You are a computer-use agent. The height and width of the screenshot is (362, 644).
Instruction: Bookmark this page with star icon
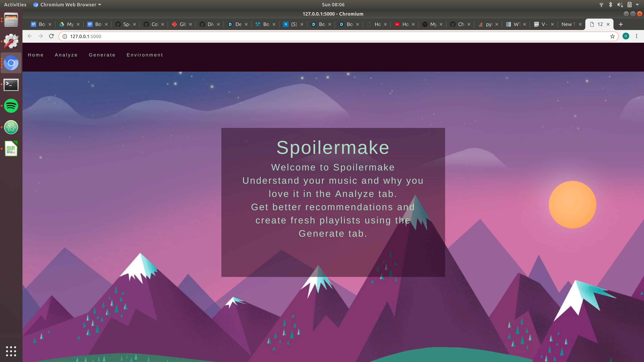click(x=612, y=37)
